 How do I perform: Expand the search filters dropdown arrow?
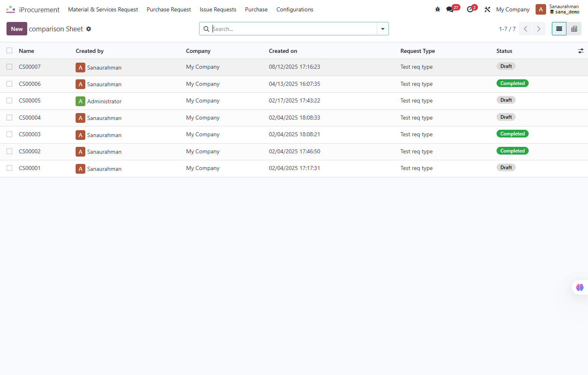[x=383, y=29]
